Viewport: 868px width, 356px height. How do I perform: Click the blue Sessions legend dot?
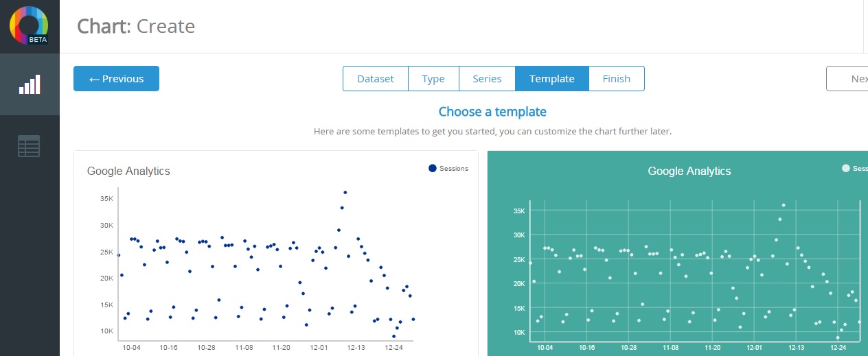[x=432, y=168]
